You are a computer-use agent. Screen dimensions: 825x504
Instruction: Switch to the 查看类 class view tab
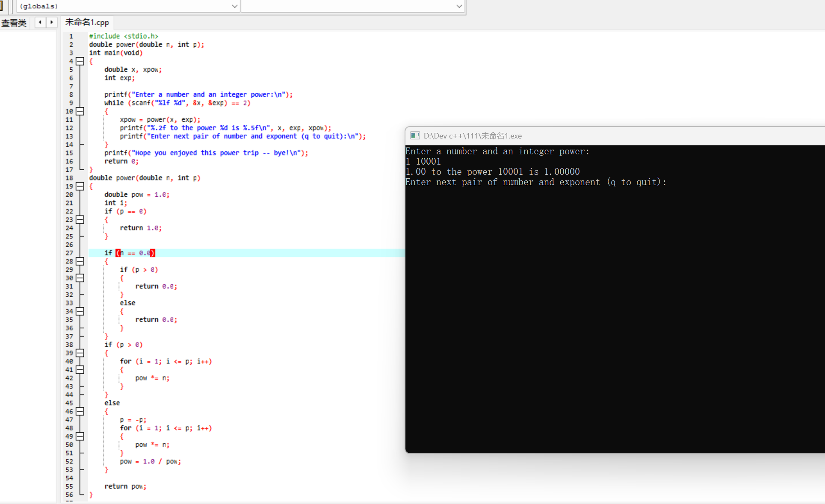14,23
